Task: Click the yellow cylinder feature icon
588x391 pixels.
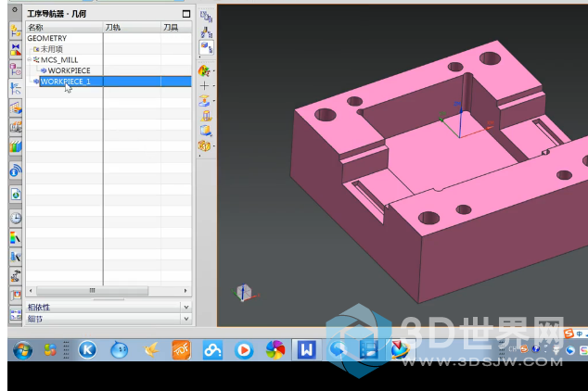Action: [x=206, y=116]
